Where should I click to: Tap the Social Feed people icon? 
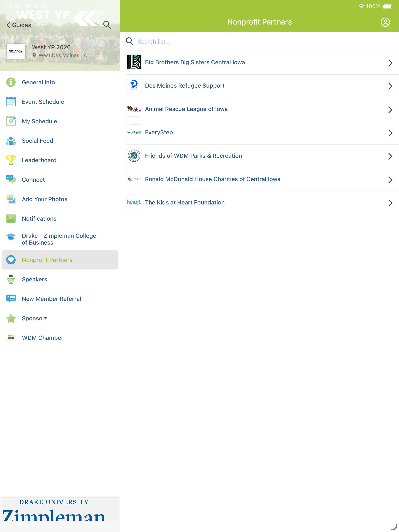(11, 141)
